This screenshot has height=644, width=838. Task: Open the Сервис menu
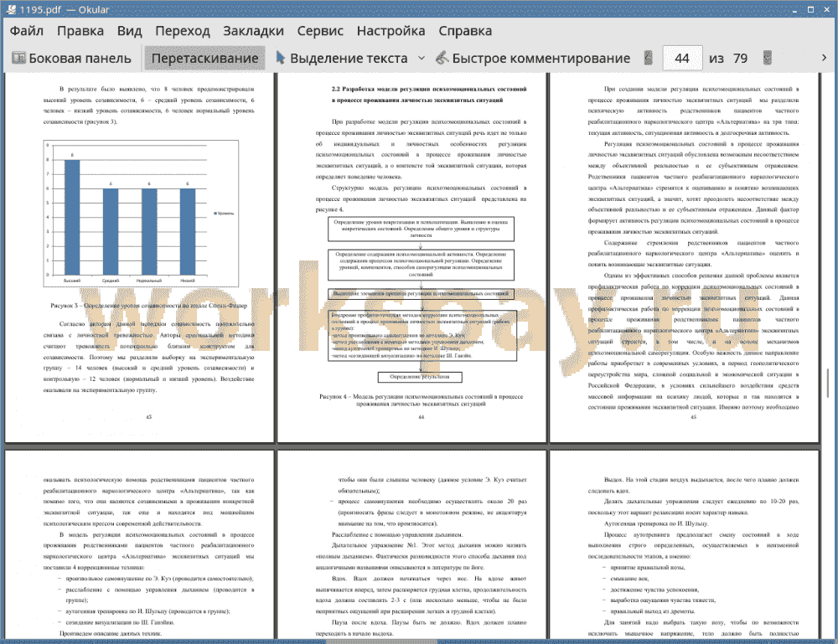pyautogui.click(x=320, y=31)
